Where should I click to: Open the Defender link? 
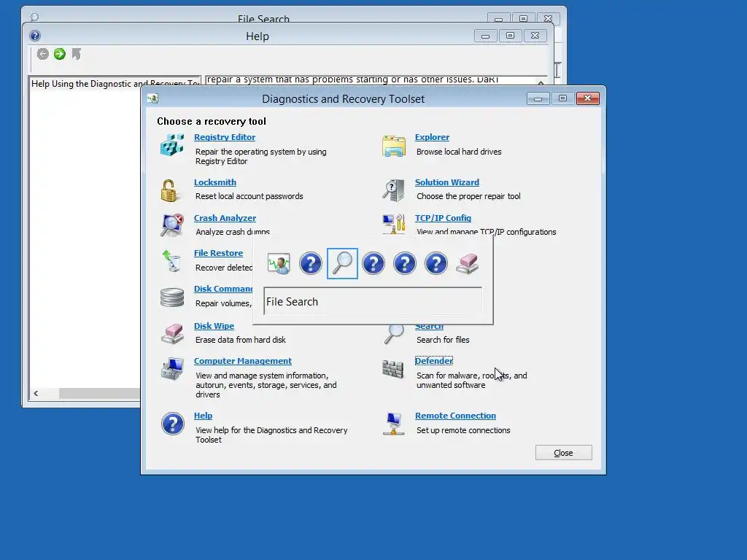(433, 362)
